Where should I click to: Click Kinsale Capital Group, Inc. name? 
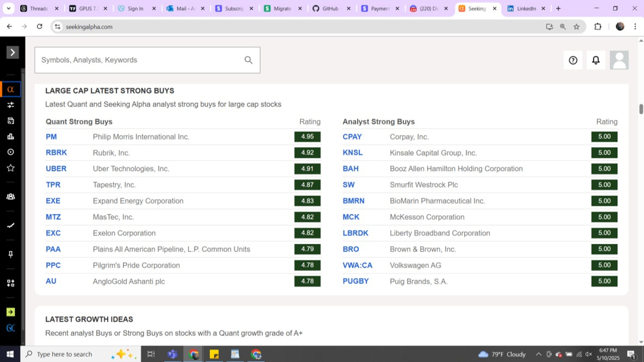tap(433, 153)
